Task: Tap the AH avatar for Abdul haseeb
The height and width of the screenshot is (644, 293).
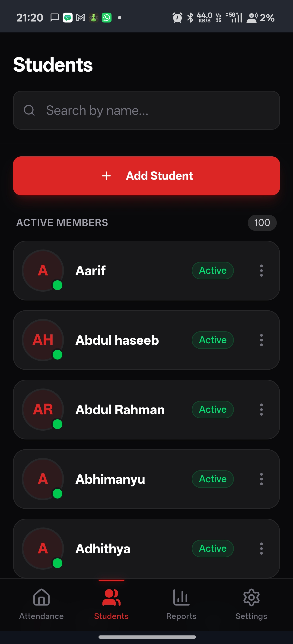Action: [x=43, y=340]
